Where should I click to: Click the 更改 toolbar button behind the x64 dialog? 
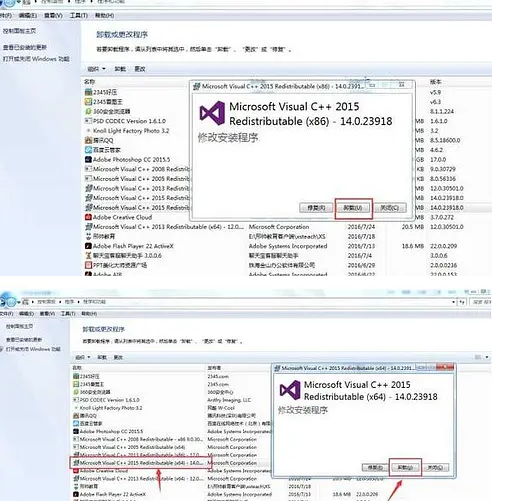pos(118,357)
